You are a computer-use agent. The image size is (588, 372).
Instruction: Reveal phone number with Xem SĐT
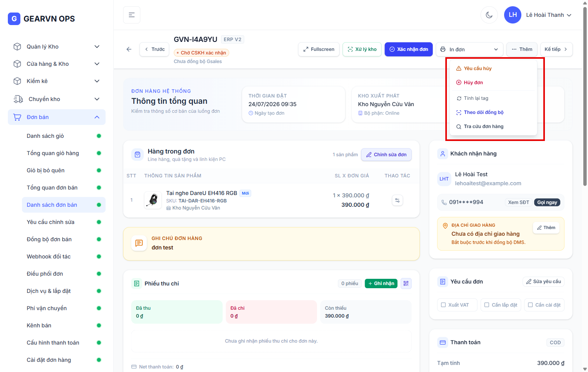click(x=518, y=202)
